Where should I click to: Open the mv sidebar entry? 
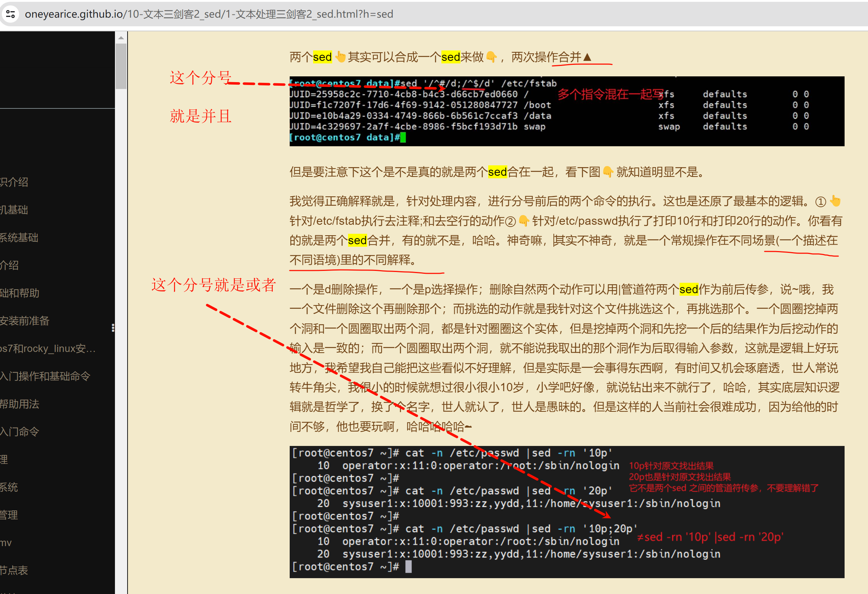pos(6,542)
